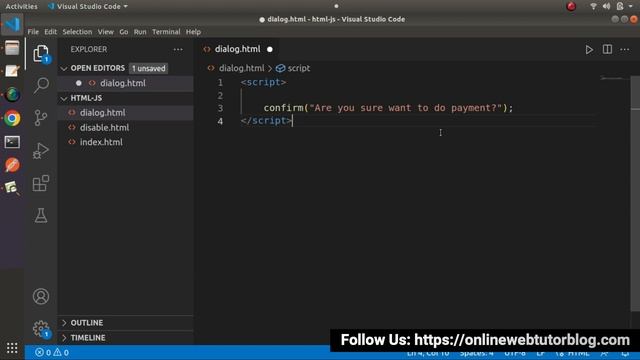Click the Run file play button
Screen dimensions: 640x360
pos(589,50)
